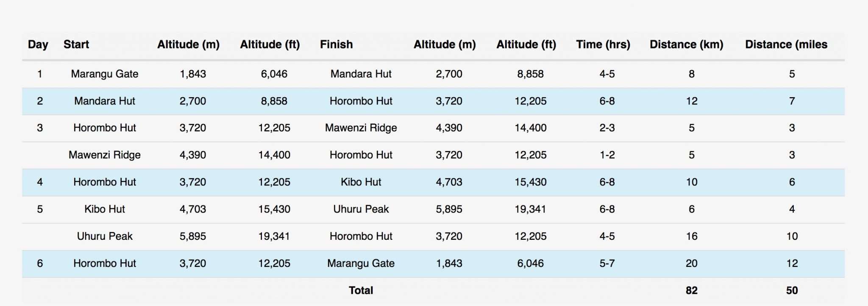The width and height of the screenshot is (868, 306).
Task: Click the Total label in bottom row
Action: (361, 290)
